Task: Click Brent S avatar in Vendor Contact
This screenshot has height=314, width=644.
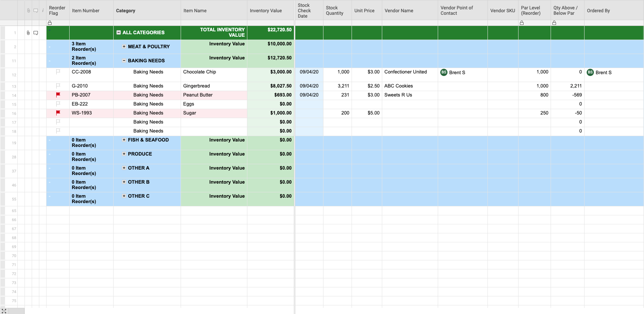Action: pyautogui.click(x=444, y=72)
